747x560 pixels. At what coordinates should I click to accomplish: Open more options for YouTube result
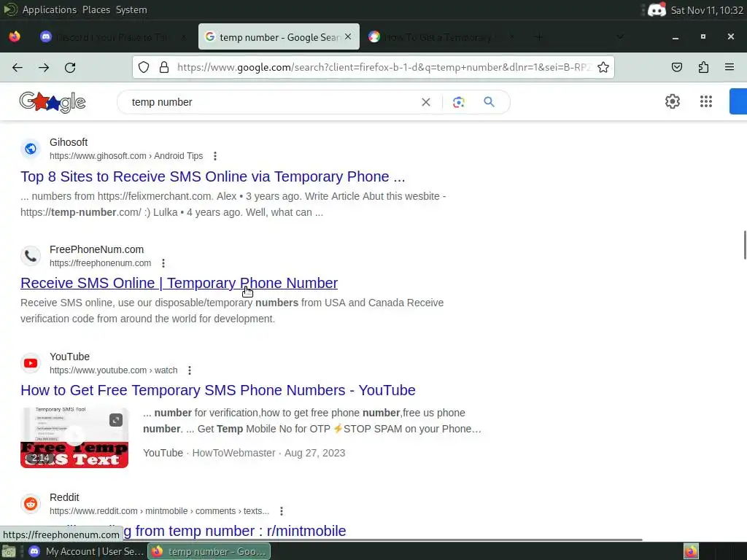[190, 370]
